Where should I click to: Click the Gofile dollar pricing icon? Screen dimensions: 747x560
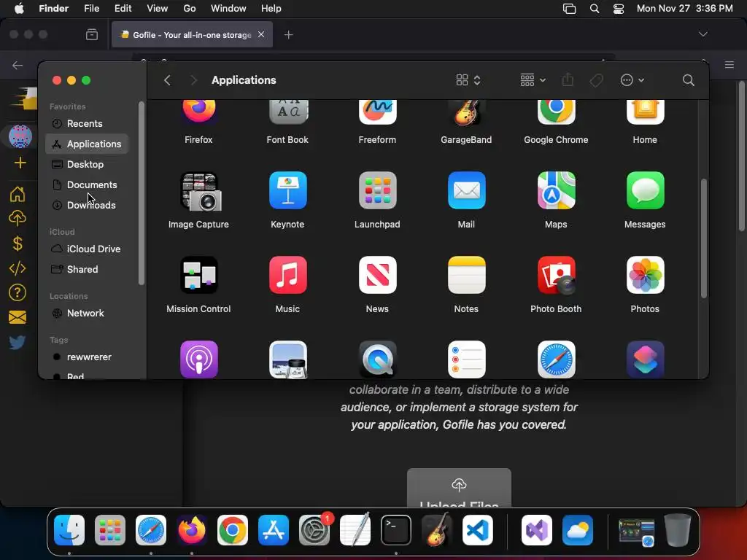[18, 244]
